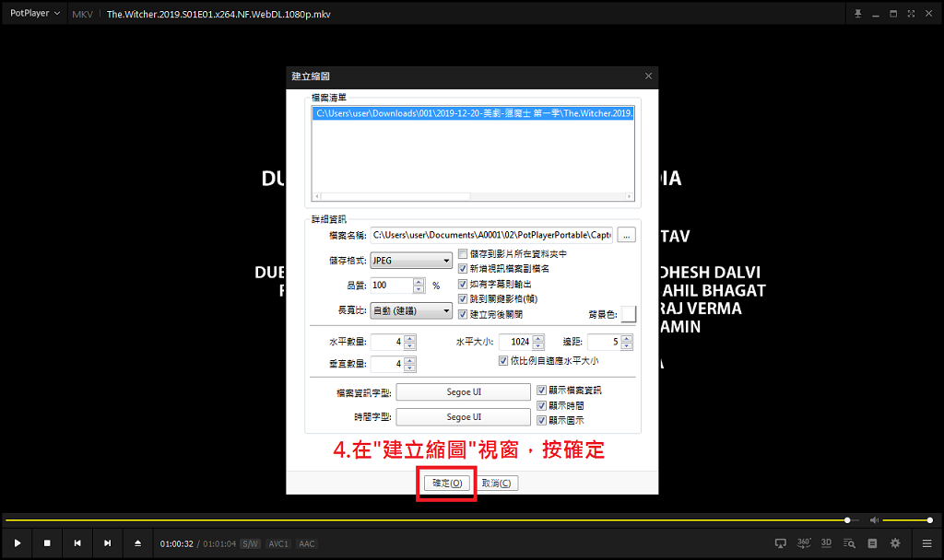Open file with the eject button

[138, 543]
